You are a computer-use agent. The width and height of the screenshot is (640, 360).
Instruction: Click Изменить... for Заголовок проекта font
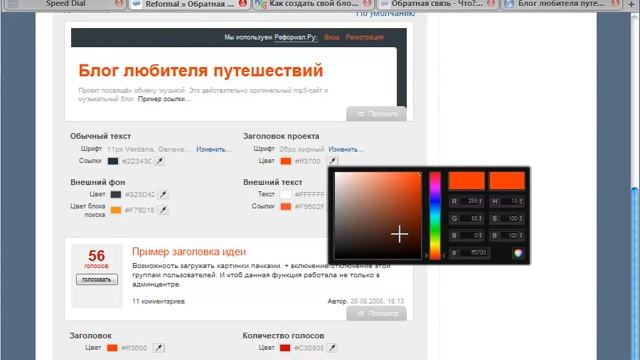346,149
